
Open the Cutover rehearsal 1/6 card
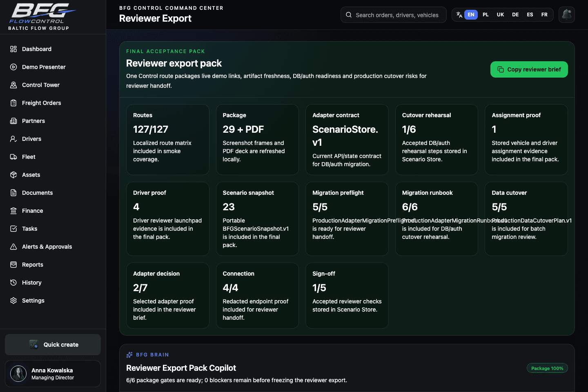pos(437,140)
